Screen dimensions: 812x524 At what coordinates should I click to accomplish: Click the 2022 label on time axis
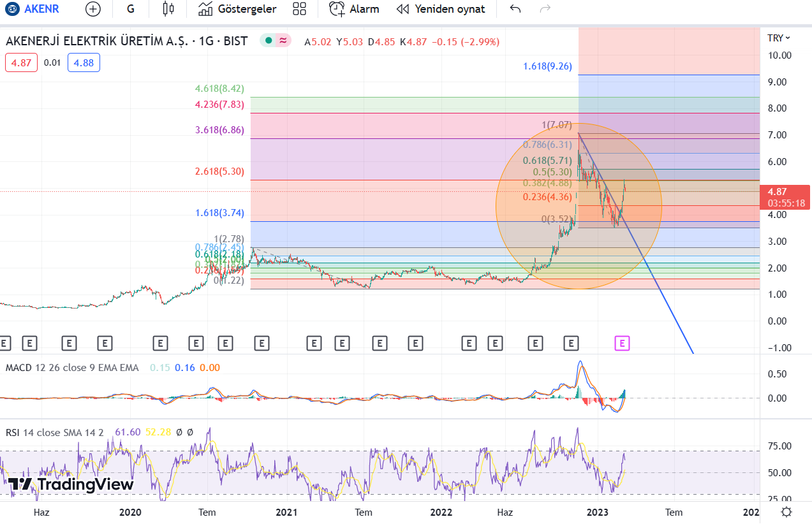tap(441, 512)
